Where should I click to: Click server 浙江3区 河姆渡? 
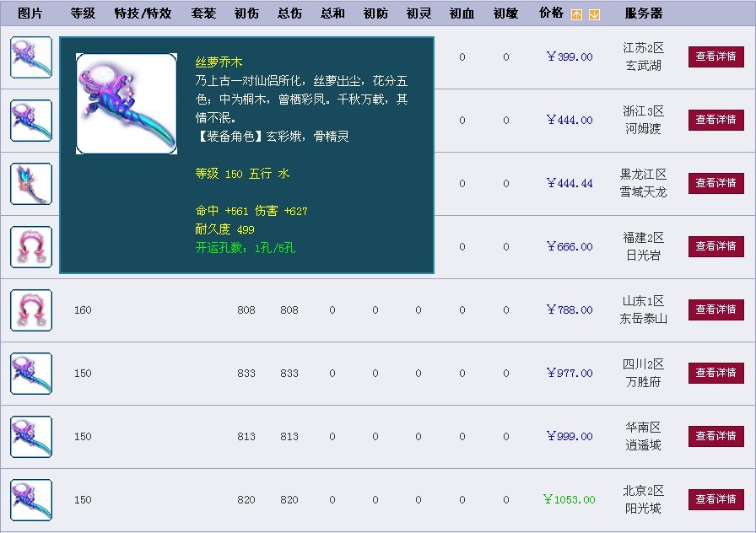643,120
